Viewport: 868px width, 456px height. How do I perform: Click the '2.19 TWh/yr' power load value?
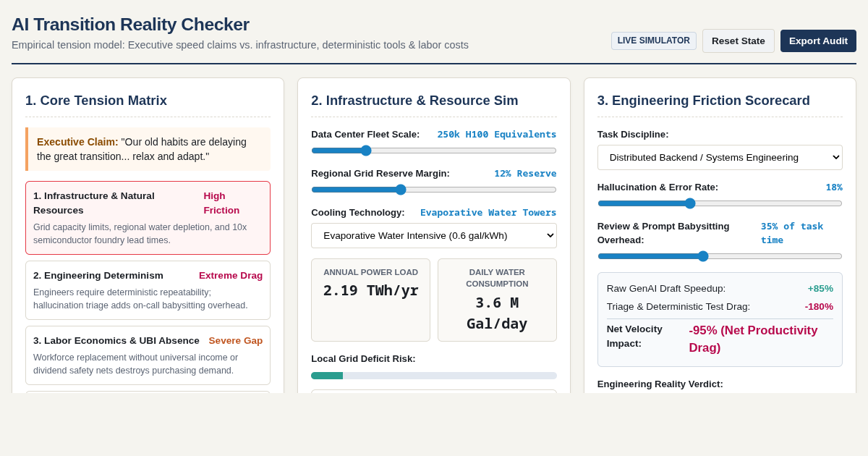pyautogui.click(x=370, y=290)
